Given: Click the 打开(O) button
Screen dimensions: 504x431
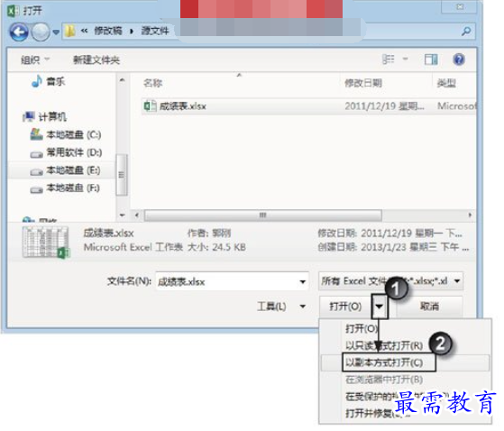Looking at the screenshot, I should (x=345, y=307).
